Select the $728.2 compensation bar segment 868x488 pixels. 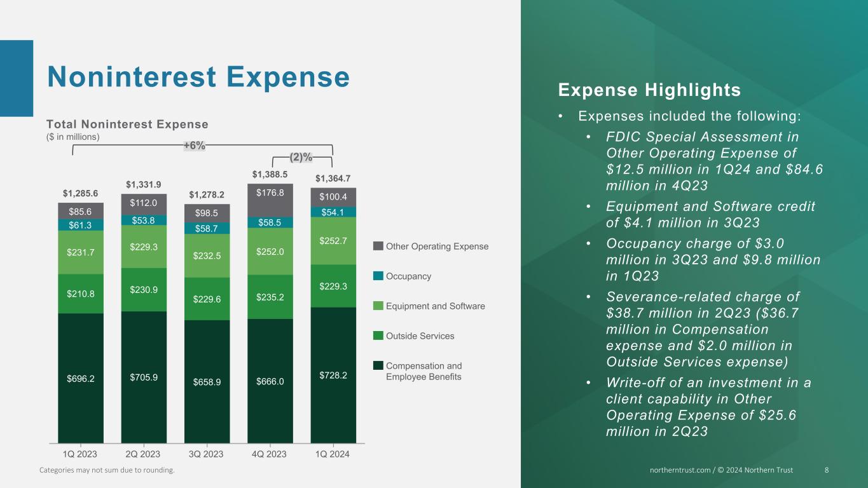click(333, 375)
